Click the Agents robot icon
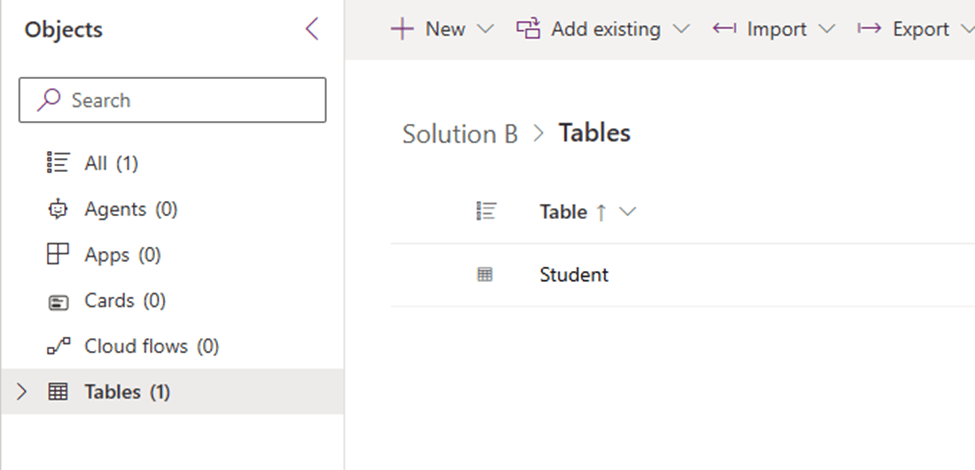975x470 pixels. pos(58,209)
